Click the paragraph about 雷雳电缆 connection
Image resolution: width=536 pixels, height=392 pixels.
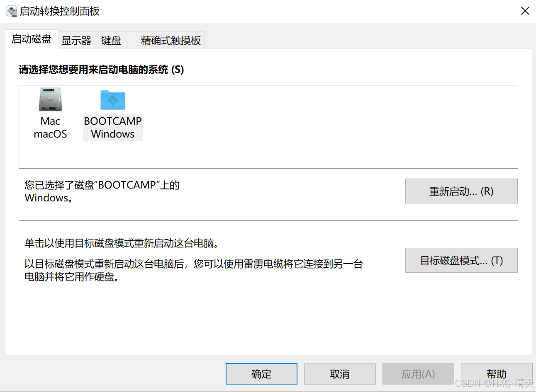(194, 270)
